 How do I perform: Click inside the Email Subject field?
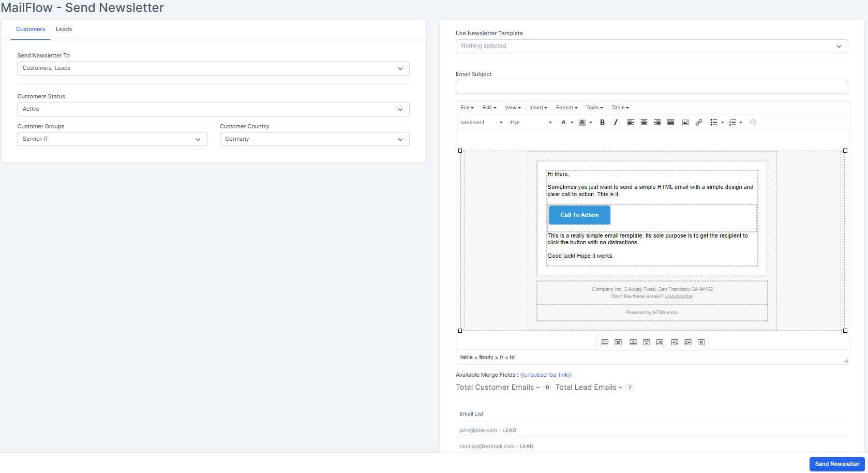pos(651,86)
